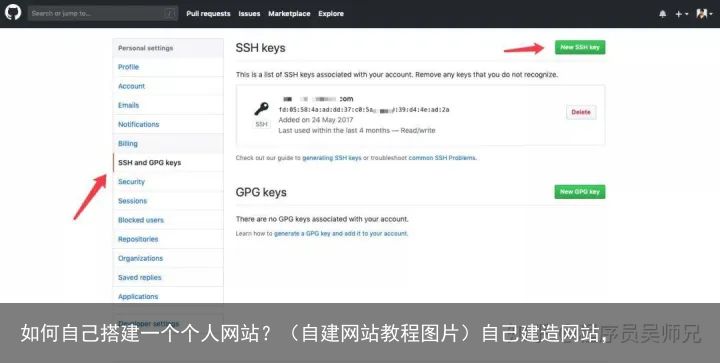Delete the listed SSH key
This screenshot has width=720, height=363.
click(x=581, y=112)
